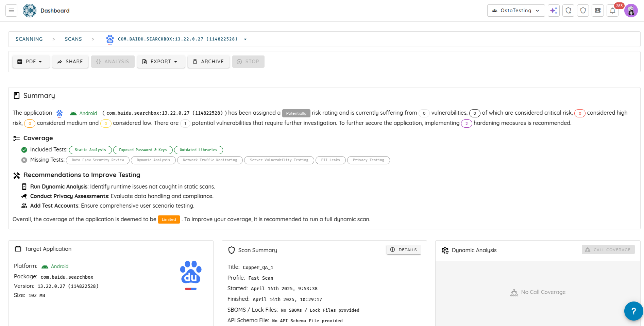This screenshot has width=644, height=326.
Task: Go to SCANS breadcrumb
Action: [x=73, y=39]
